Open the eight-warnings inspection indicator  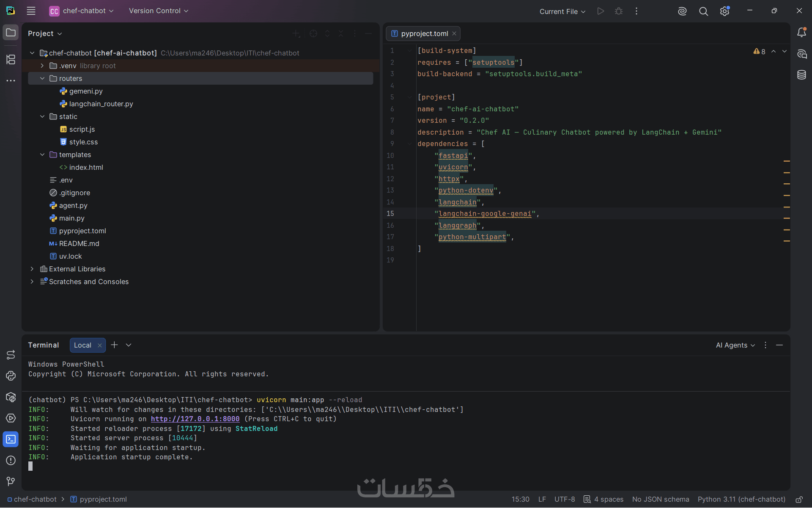760,51
